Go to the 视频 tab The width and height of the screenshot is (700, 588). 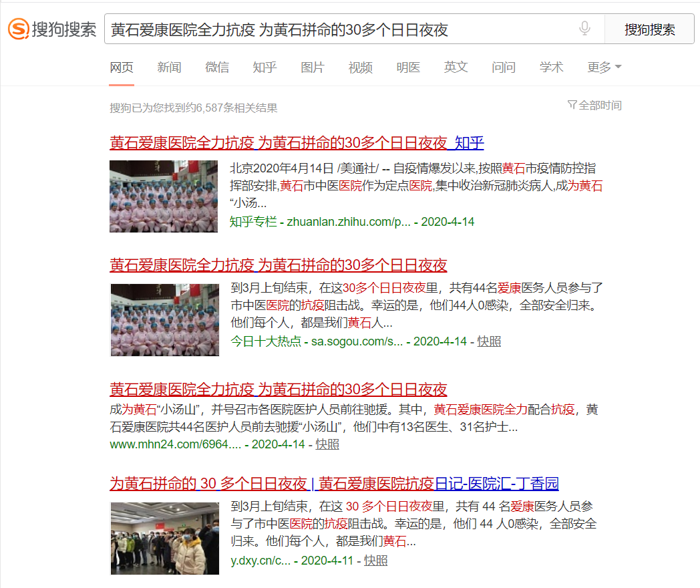coord(360,67)
